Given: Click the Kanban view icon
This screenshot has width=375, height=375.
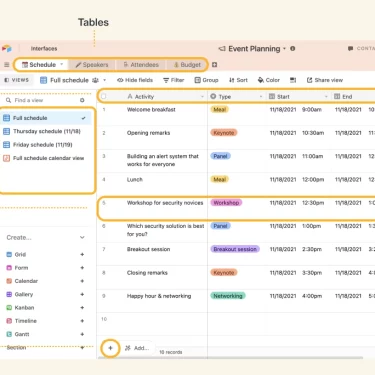Looking at the screenshot, I should pos(9,308).
